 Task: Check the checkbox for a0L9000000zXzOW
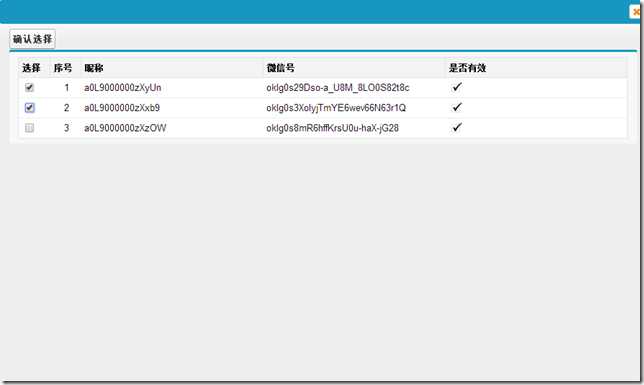(30, 128)
